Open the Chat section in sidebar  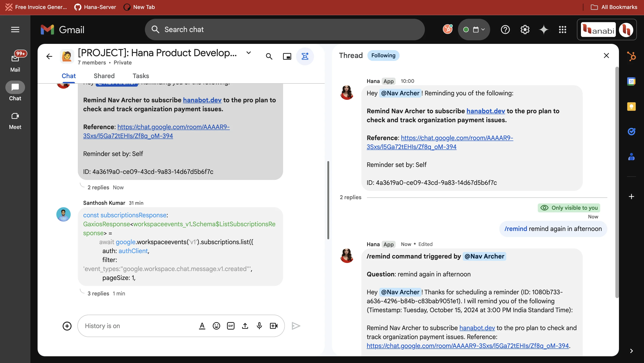click(x=15, y=91)
